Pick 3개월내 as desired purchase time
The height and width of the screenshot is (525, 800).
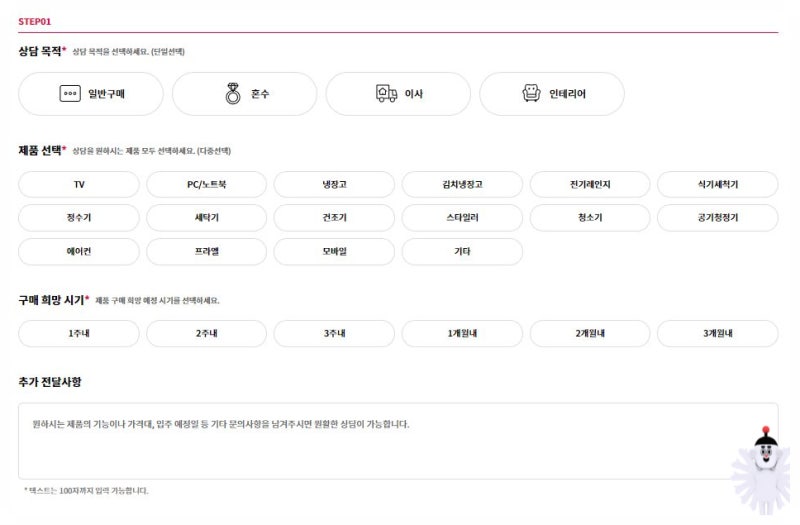(x=717, y=334)
